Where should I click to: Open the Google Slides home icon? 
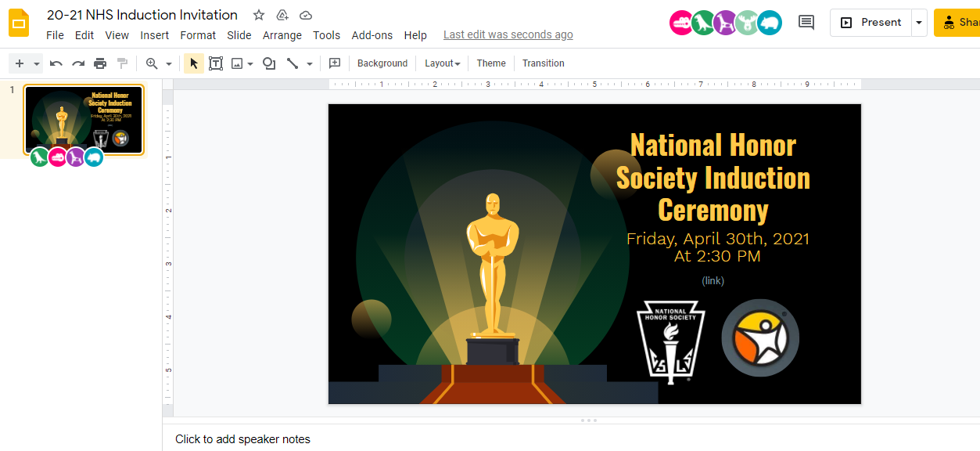(x=19, y=23)
